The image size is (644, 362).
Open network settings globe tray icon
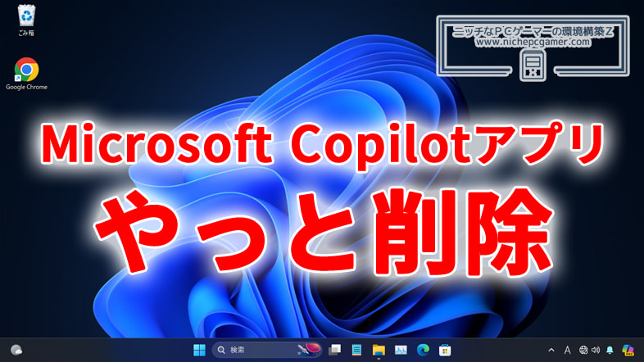tap(583, 350)
